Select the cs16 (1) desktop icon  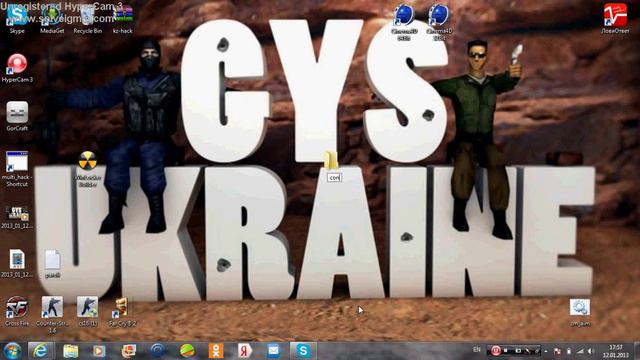(88, 311)
